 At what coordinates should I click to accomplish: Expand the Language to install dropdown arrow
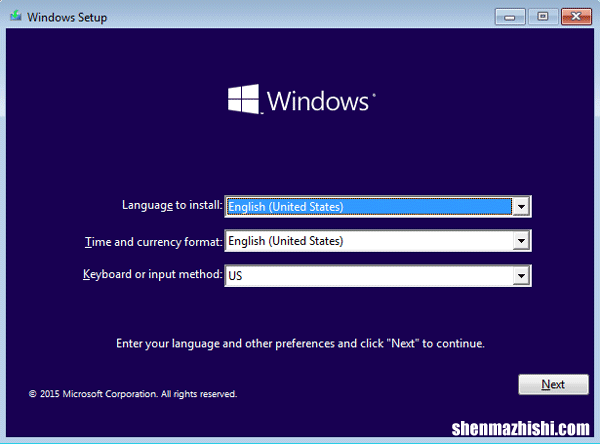pos(521,207)
